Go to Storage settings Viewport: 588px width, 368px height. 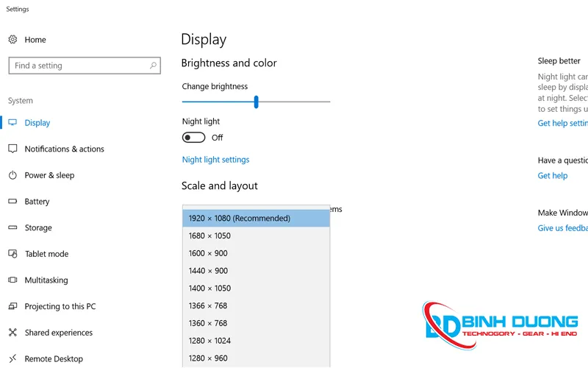click(x=38, y=228)
